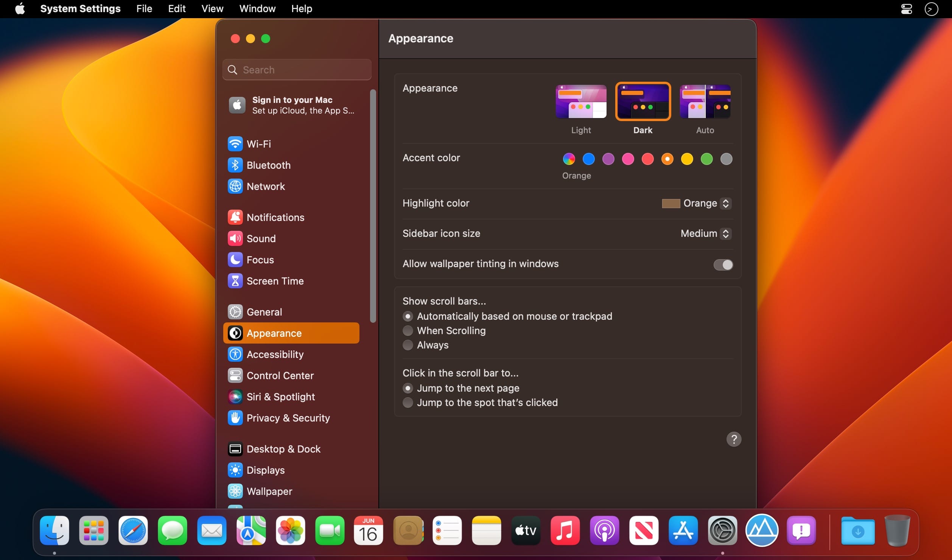This screenshot has width=952, height=560.
Task: Open Accessibility settings panel
Action: pos(275,354)
